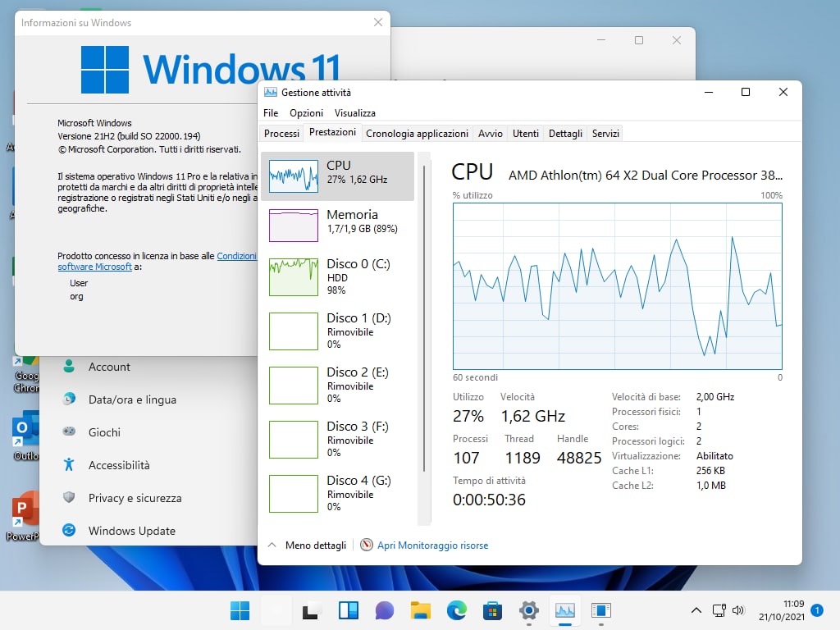Image resolution: width=840 pixels, height=630 pixels.
Task: Select Disco 3 (F:) removable drive
Action: point(337,439)
